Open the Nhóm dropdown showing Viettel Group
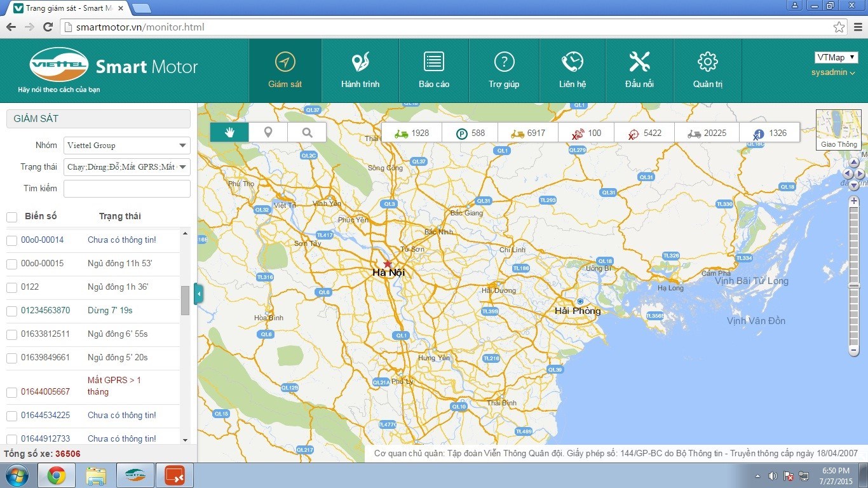The width and height of the screenshot is (868, 488). point(126,146)
